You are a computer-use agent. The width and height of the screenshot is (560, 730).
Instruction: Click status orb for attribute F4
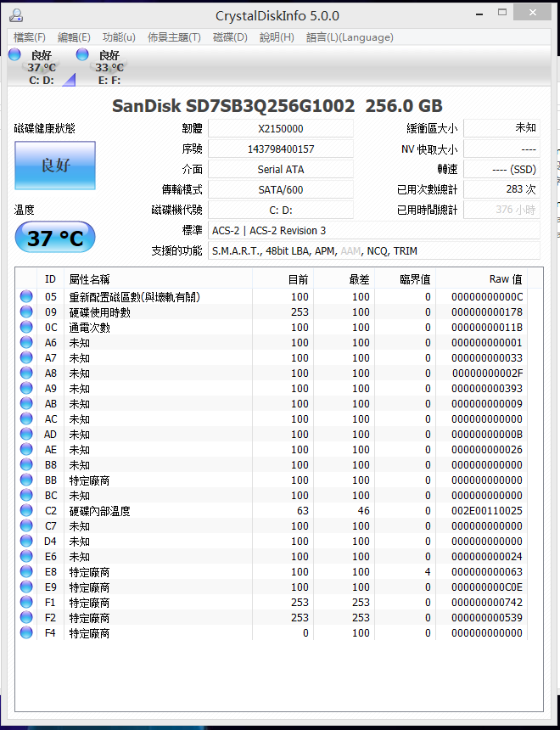[26, 633]
